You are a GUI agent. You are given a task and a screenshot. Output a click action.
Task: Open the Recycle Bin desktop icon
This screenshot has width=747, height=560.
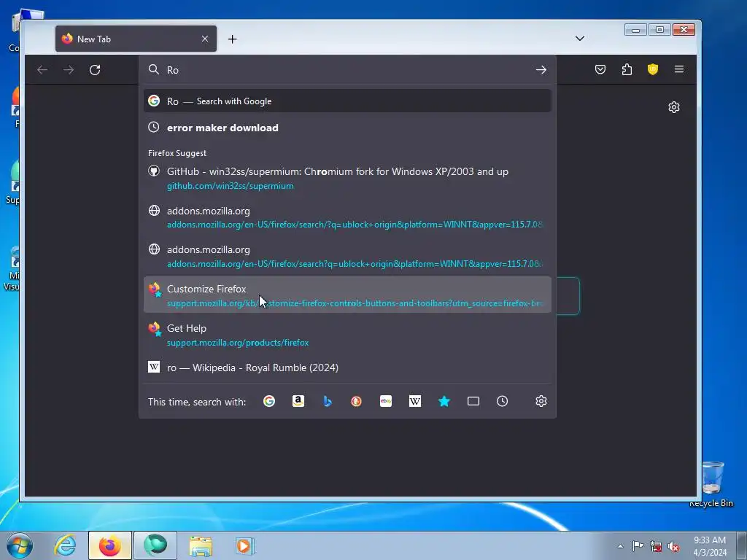coord(712,484)
